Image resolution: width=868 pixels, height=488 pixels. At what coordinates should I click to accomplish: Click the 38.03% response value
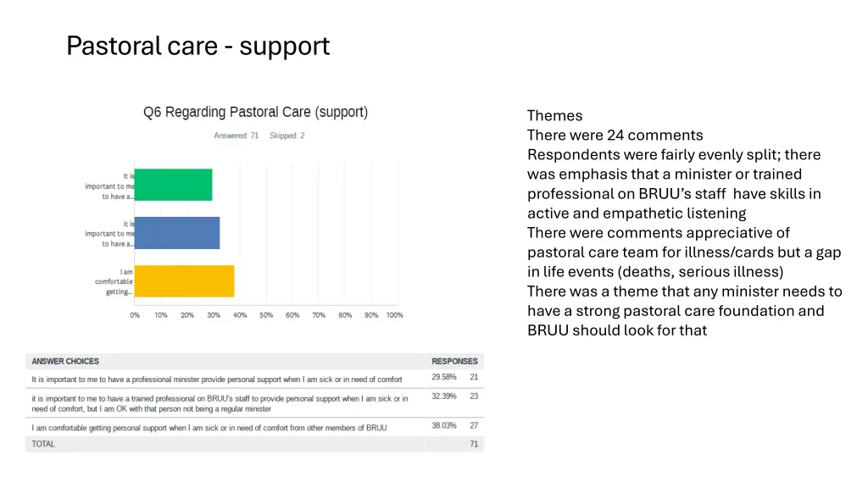(444, 425)
